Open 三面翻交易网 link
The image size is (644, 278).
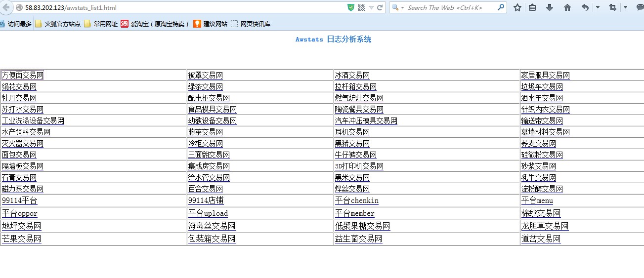click(209, 155)
